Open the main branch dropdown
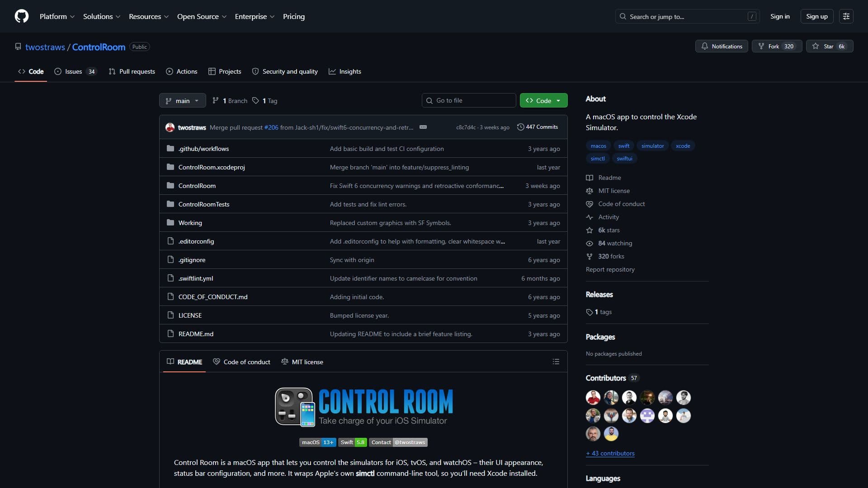868x488 pixels. coord(182,100)
